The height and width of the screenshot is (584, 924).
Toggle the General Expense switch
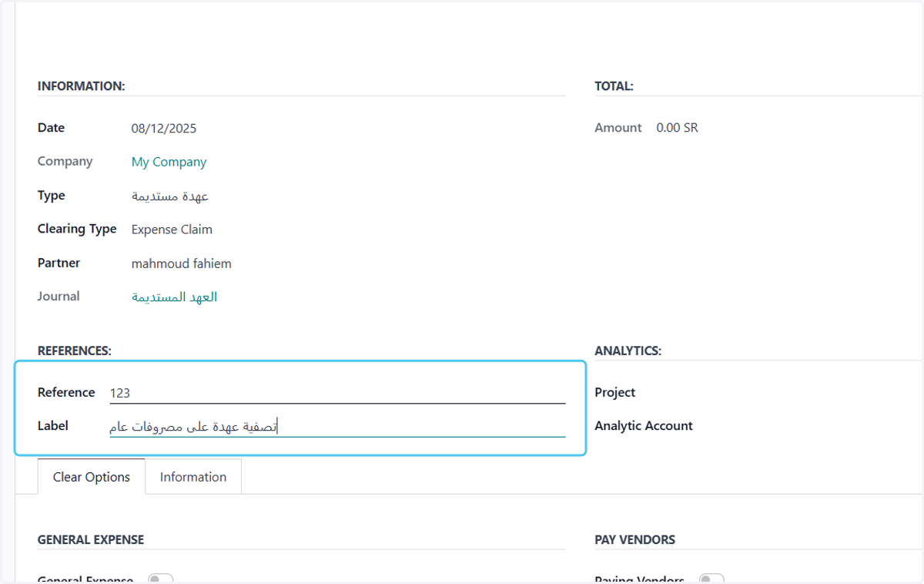click(x=160, y=579)
